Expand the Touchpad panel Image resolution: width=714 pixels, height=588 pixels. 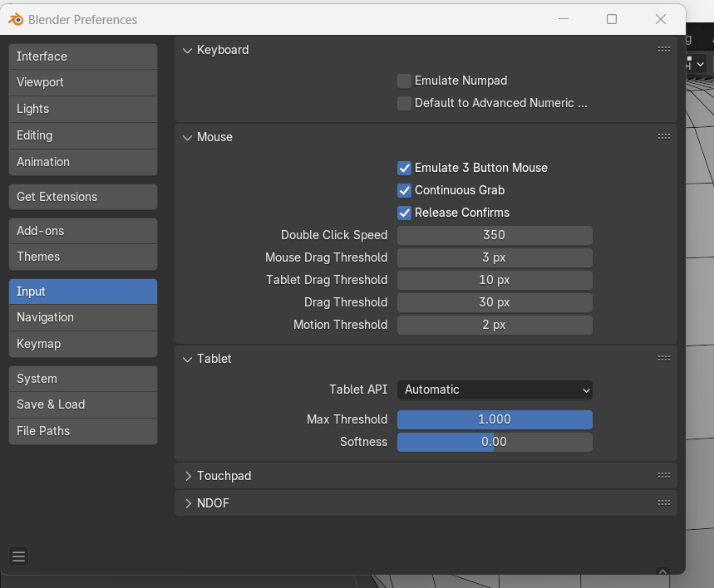pyautogui.click(x=188, y=476)
